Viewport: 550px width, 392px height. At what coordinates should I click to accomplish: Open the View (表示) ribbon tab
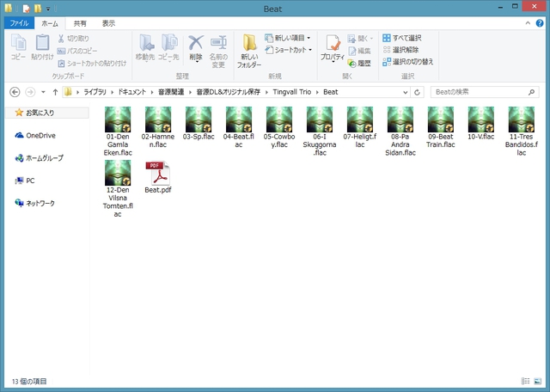click(108, 23)
